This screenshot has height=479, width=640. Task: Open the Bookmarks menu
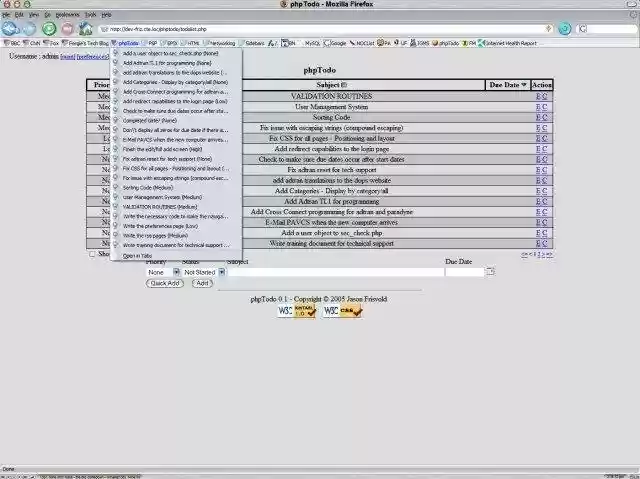click(x=67, y=15)
